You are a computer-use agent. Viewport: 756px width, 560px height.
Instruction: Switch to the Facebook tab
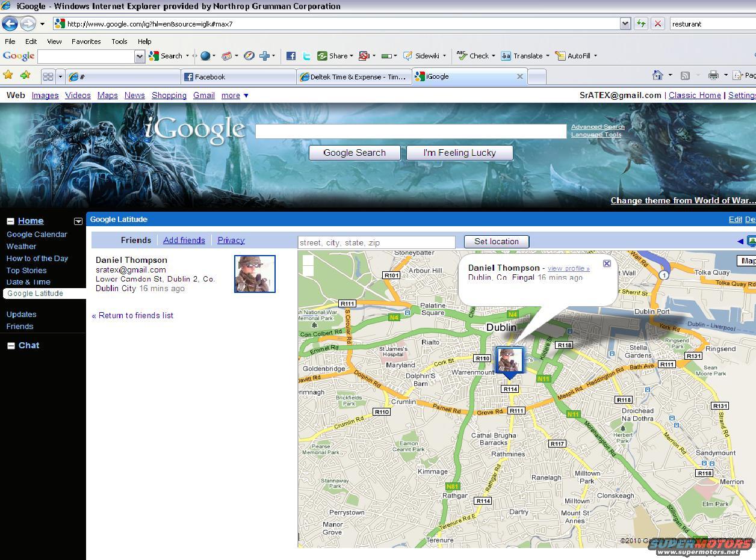coord(238,76)
